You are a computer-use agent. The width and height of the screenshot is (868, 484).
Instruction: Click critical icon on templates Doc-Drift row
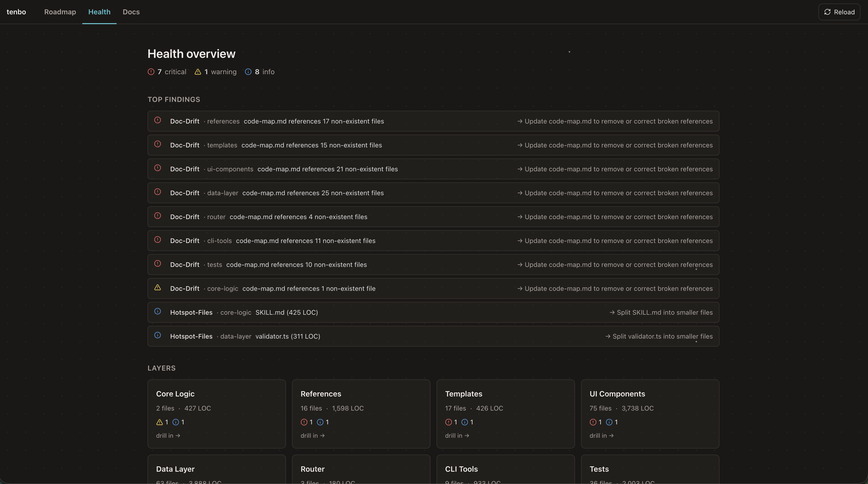[x=157, y=144]
